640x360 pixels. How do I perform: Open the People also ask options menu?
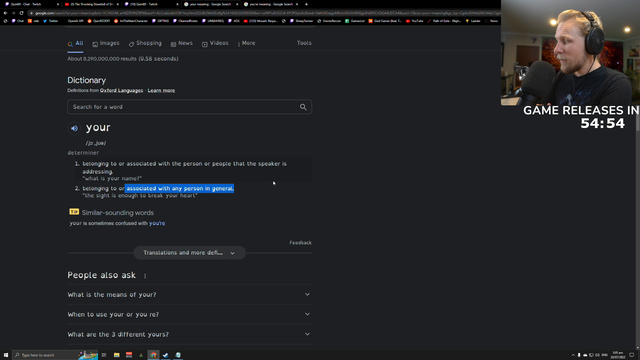coord(145,276)
